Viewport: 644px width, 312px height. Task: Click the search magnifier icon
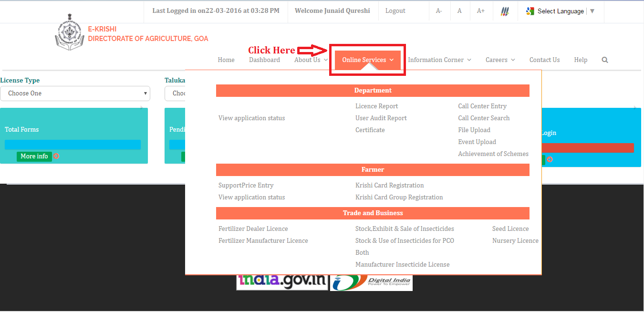coord(605,60)
